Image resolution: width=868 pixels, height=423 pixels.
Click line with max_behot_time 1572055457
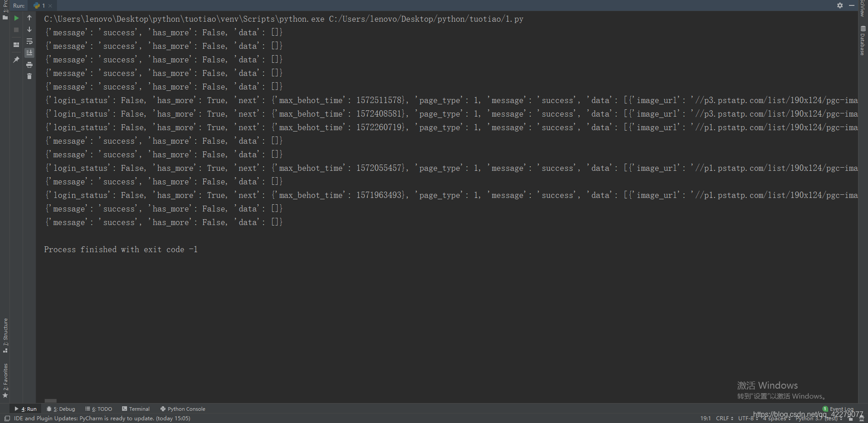click(451, 168)
